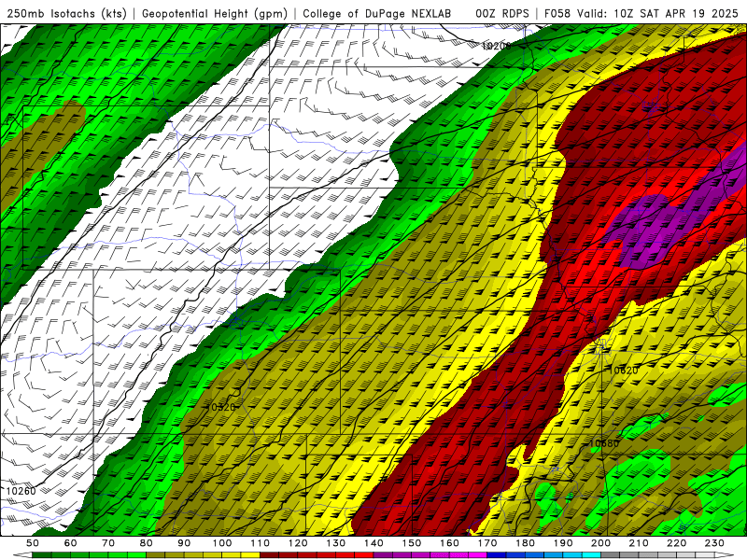Pick the cyan swatch just left of 200
This screenshot has height=560, width=747.
592,555
